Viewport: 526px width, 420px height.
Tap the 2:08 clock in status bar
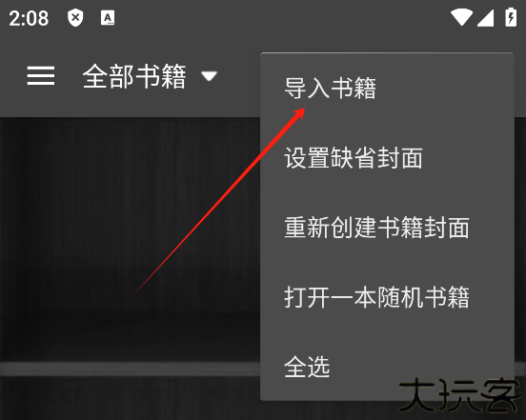[x=29, y=18]
